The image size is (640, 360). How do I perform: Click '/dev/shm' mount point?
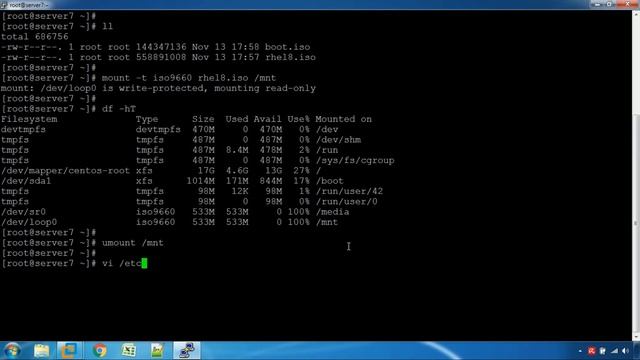click(338, 140)
